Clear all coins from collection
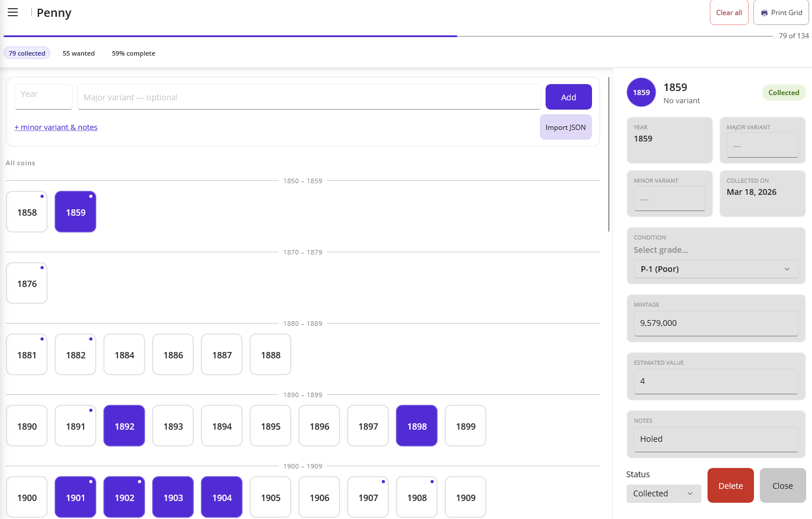 click(728, 12)
